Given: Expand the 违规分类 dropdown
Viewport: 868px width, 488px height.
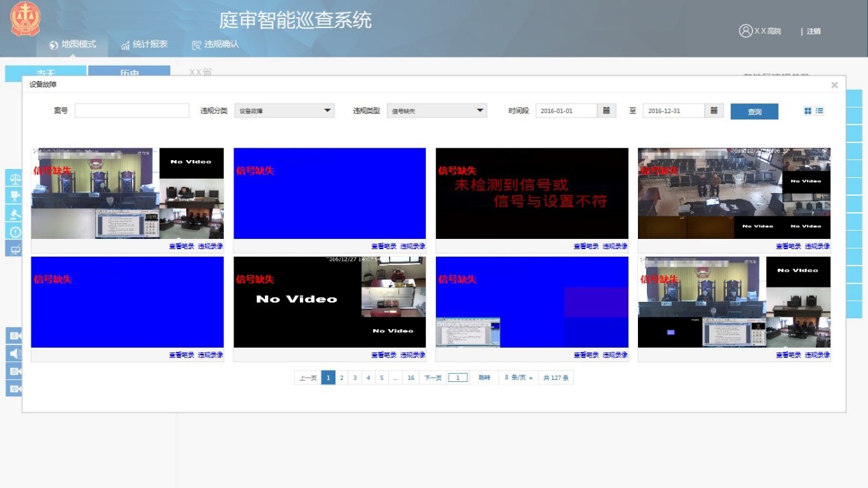Looking at the screenshot, I should [284, 111].
